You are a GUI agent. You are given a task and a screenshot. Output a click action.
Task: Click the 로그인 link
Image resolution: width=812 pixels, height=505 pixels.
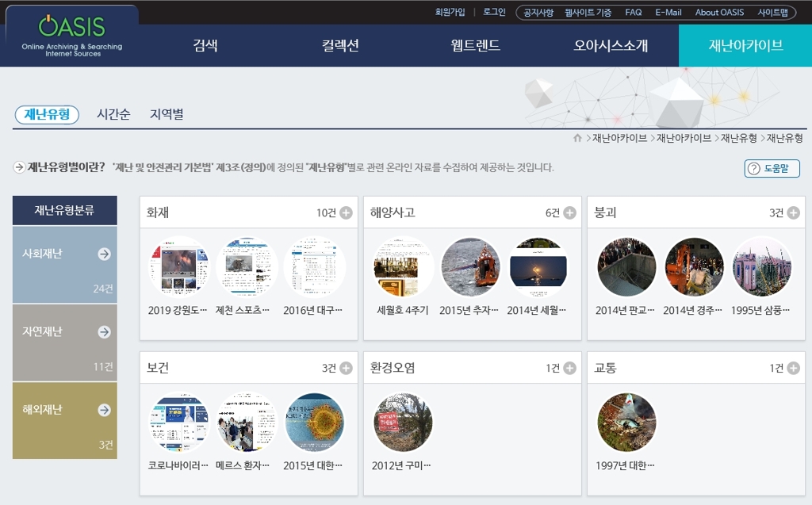tap(494, 12)
